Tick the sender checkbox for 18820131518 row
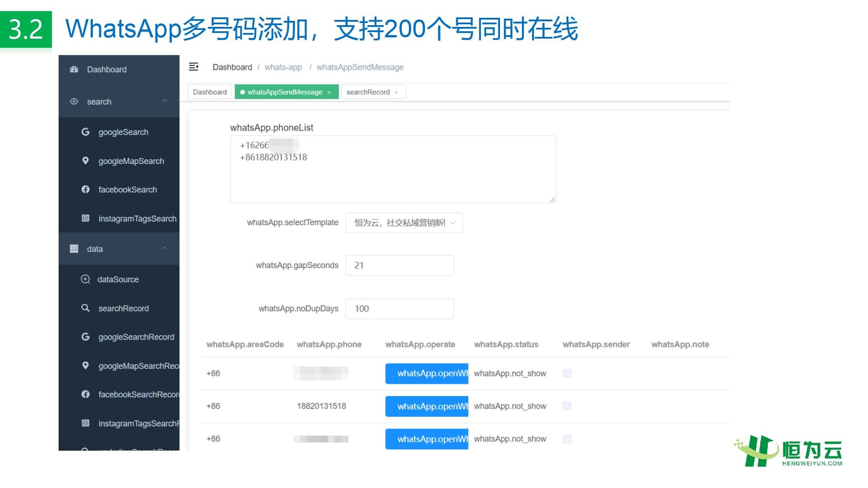This screenshot has height=488, width=868. click(x=567, y=406)
